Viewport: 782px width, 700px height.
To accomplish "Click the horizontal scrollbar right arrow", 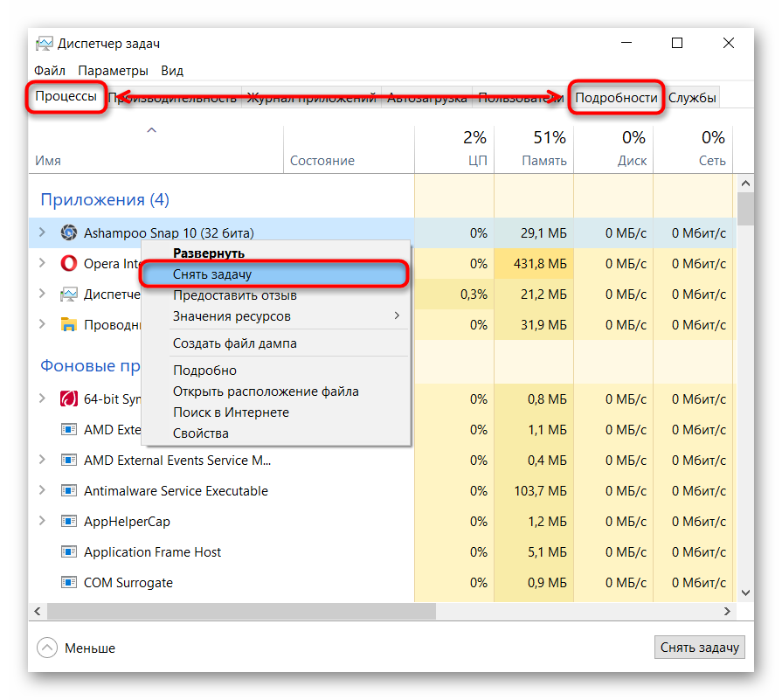I will pyautogui.click(x=727, y=611).
